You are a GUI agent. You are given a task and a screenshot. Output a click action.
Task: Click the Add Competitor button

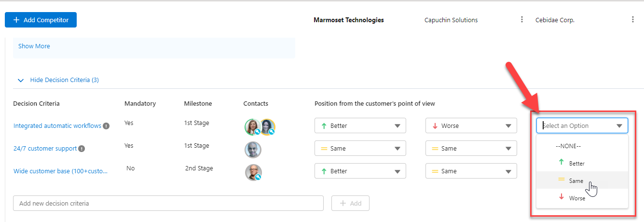tap(41, 20)
